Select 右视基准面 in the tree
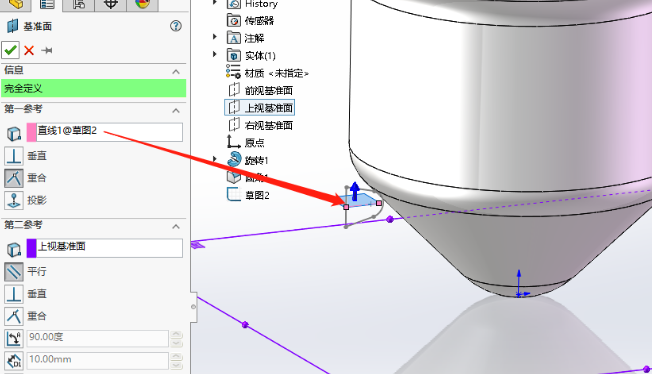 click(x=269, y=126)
